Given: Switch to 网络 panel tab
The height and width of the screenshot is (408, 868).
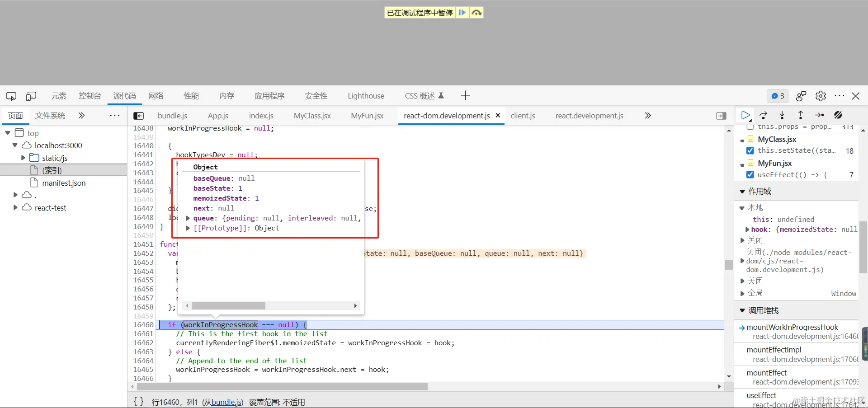Looking at the screenshot, I should click(156, 96).
